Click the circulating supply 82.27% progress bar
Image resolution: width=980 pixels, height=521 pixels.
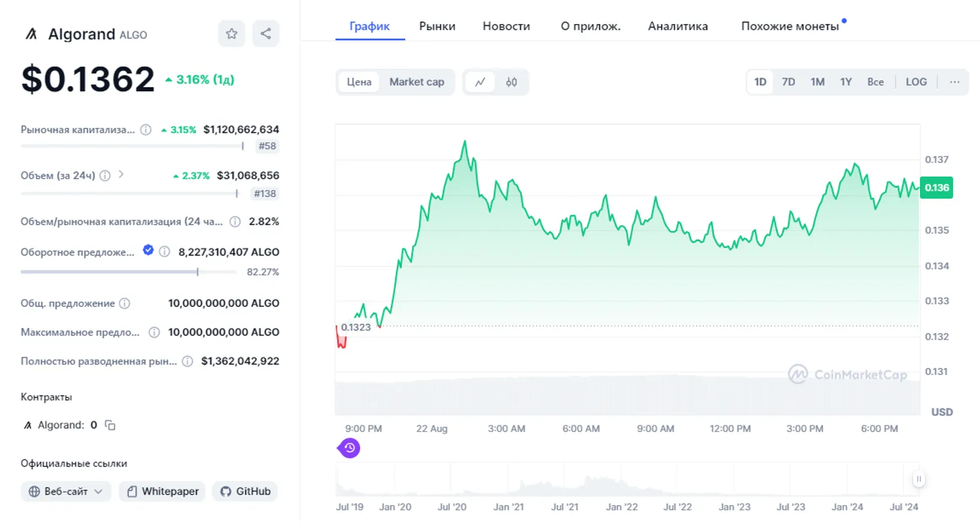point(129,272)
